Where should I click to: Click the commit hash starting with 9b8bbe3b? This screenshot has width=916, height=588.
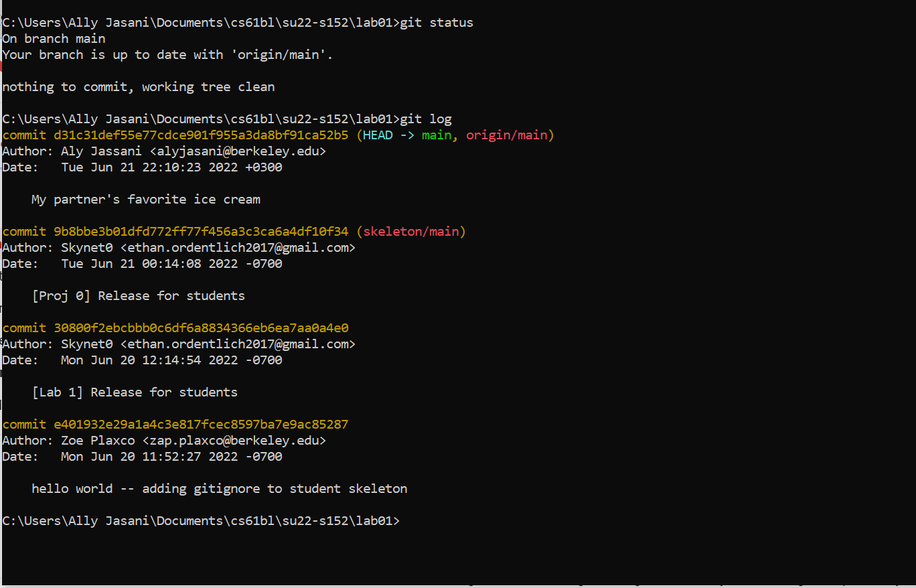201,232
